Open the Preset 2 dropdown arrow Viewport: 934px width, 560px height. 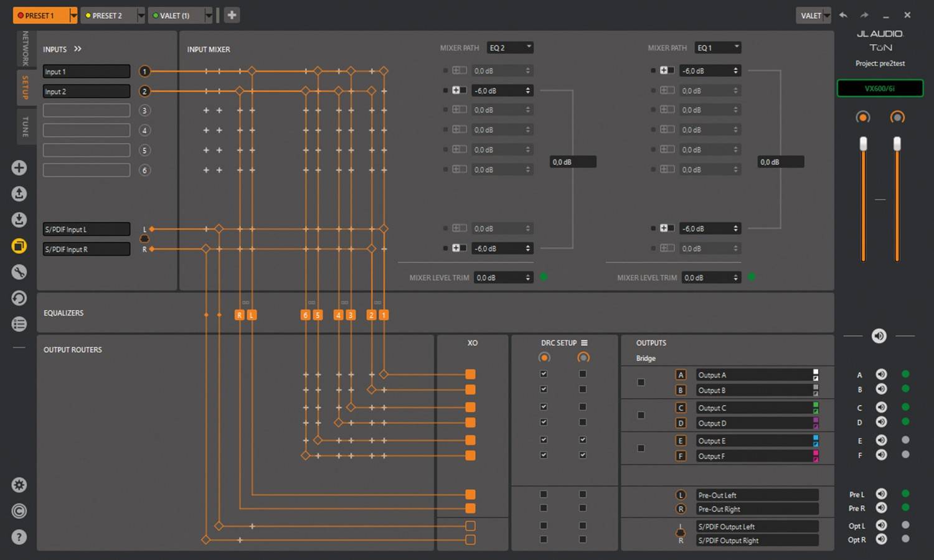tap(141, 16)
